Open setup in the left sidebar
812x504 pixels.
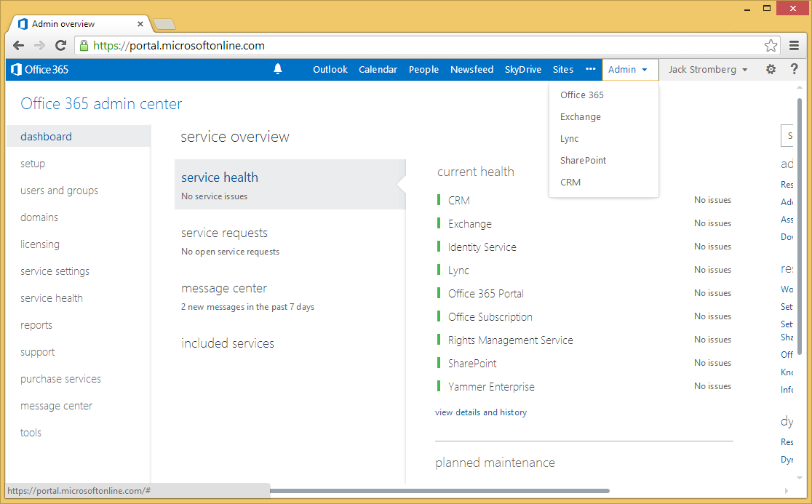coord(33,164)
